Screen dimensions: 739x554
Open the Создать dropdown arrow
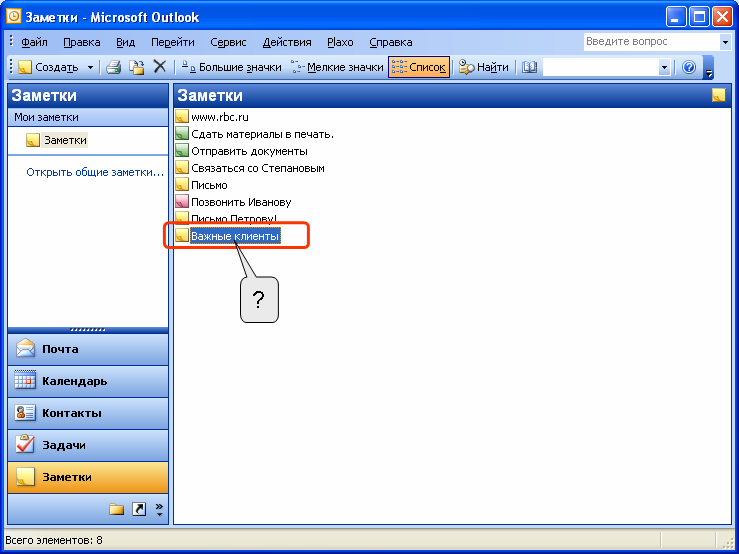tap(90, 67)
